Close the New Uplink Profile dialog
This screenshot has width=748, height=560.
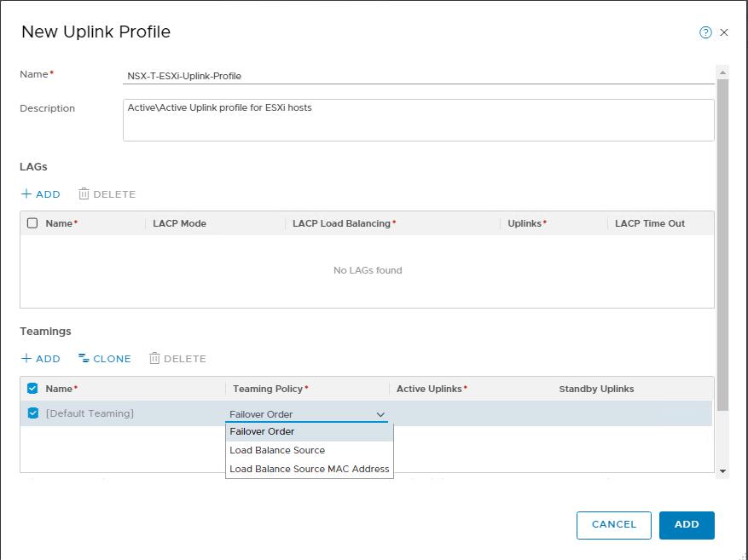click(723, 32)
